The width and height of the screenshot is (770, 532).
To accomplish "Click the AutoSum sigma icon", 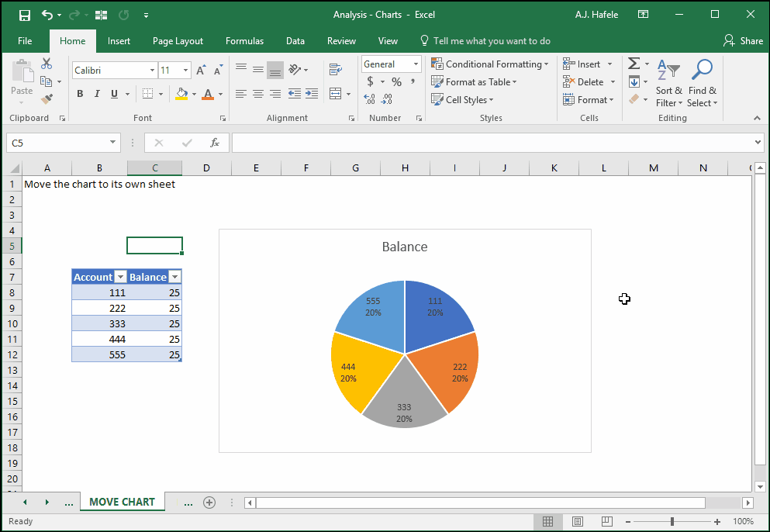I will point(634,64).
